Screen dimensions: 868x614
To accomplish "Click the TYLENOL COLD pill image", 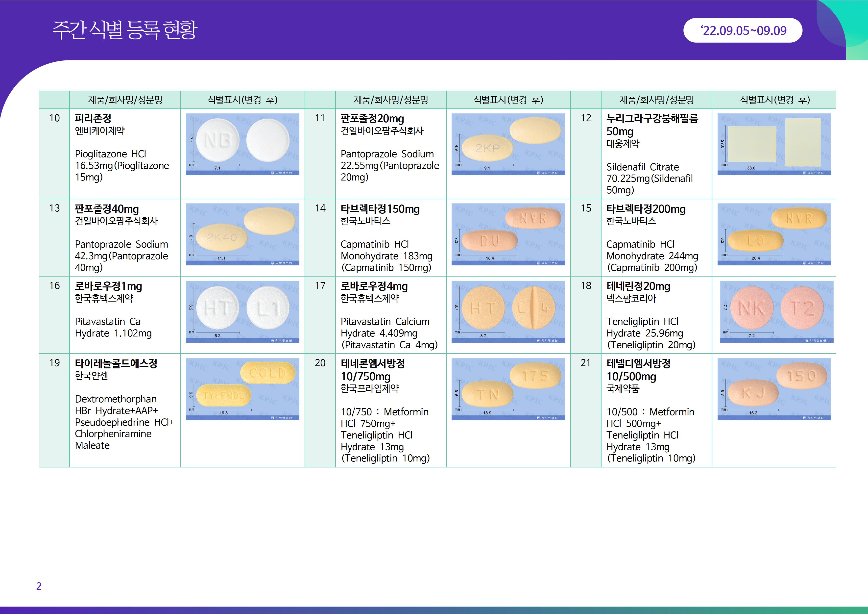I will [242, 389].
